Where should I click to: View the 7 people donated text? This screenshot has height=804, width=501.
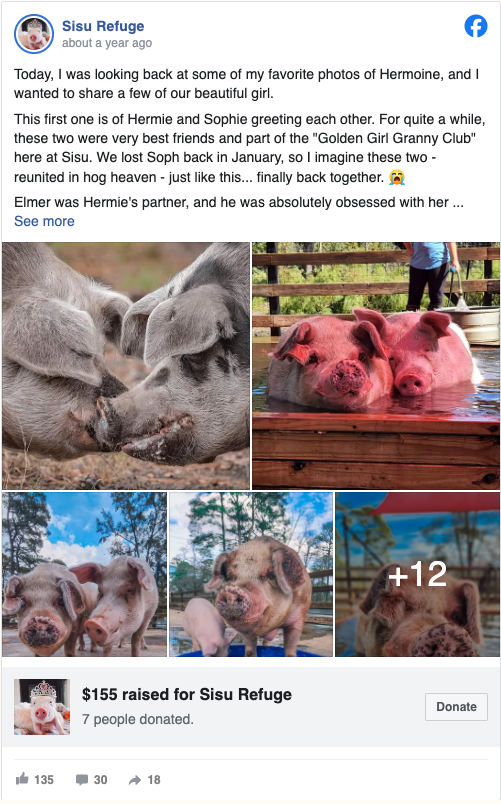point(138,719)
